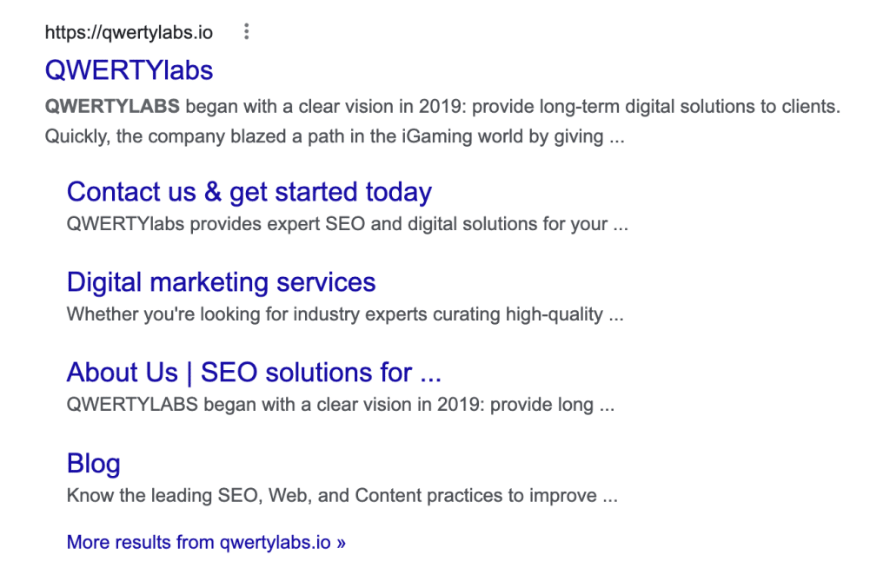Open 'Contact us & get started today' sitelink
Image resolution: width=890 pixels, height=588 pixels.
[x=249, y=192]
